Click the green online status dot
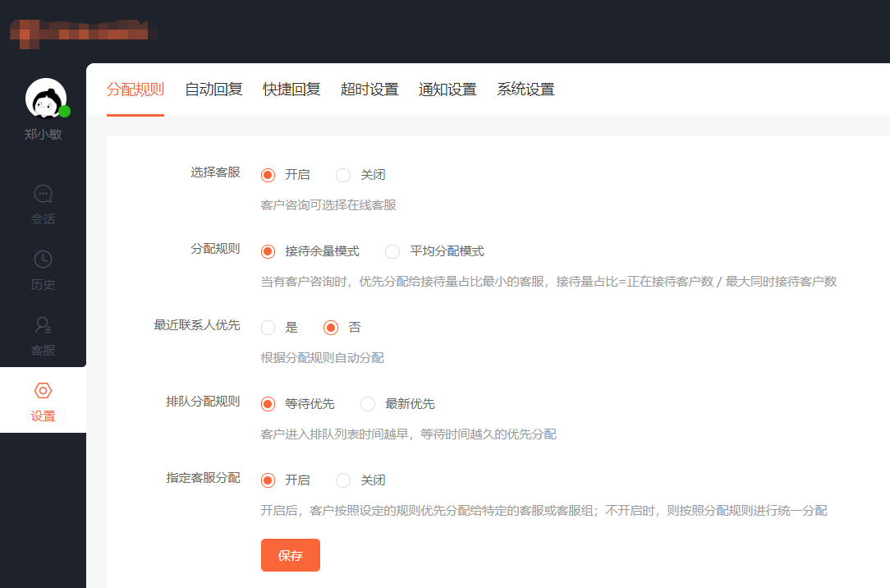This screenshot has width=890, height=588. click(65, 111)
